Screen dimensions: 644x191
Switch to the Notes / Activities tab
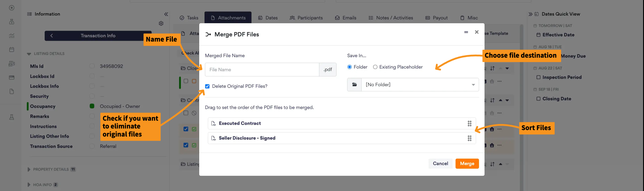coord(391,18)
